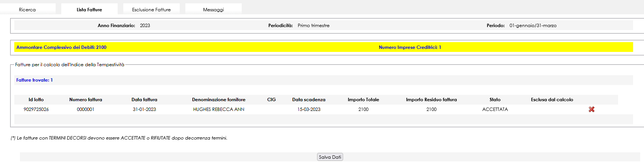644x164 pixels.
Task: Click the Importo Totale column header
Action: (363, 100)
